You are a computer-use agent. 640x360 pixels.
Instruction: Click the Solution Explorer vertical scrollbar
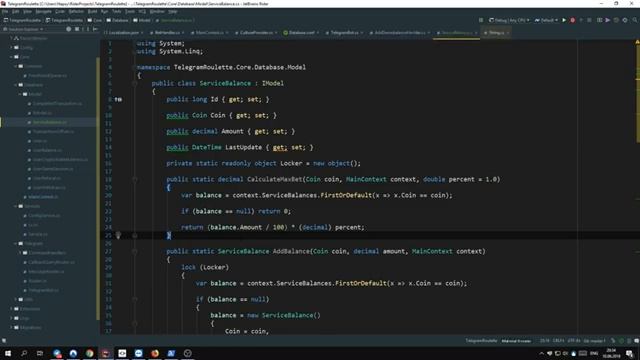98,188
